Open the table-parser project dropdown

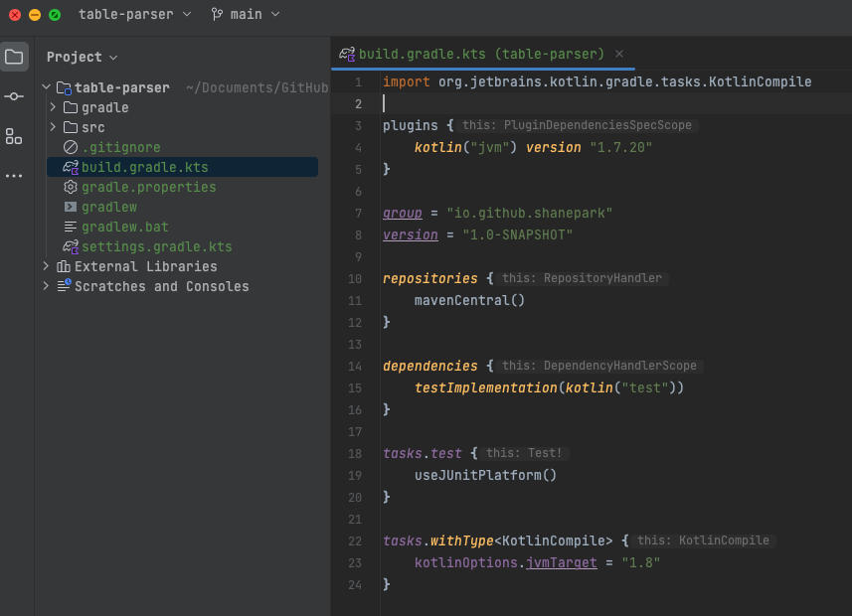pyautogui.click(x=135, y=14)
